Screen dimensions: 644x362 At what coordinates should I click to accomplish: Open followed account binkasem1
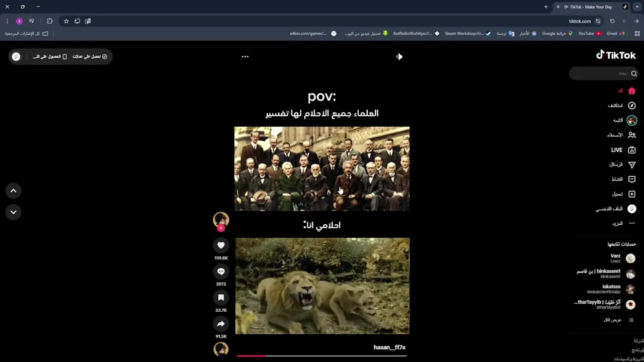point(606,274)
